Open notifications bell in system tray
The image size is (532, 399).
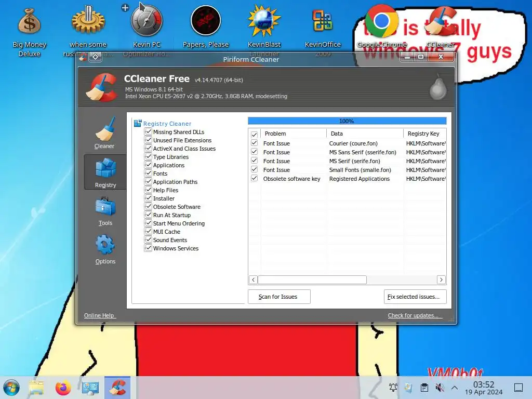point(393,387)
